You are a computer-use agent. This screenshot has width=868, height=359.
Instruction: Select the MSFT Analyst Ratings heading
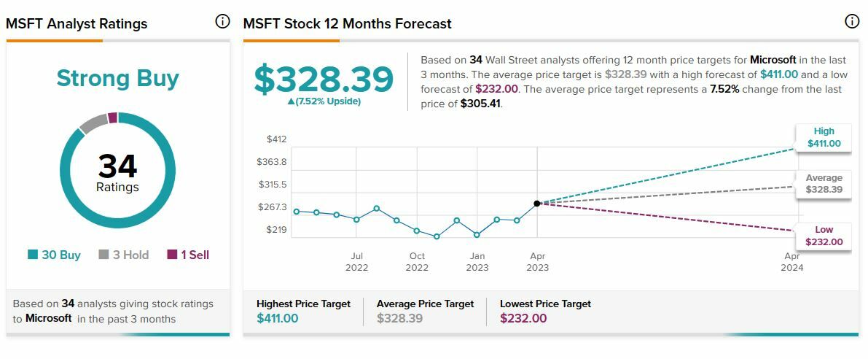[77, 24]
